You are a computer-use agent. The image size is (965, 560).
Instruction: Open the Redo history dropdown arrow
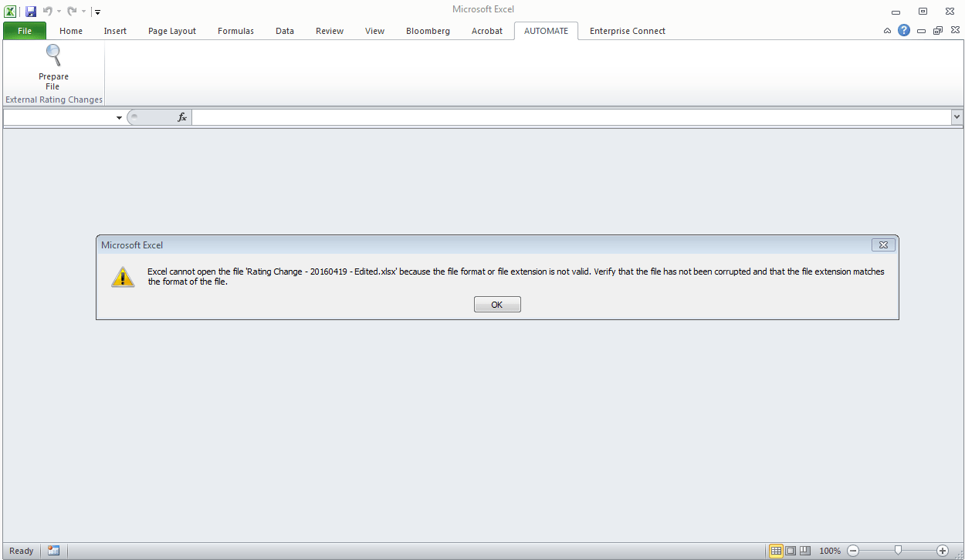tap(83, 12)
